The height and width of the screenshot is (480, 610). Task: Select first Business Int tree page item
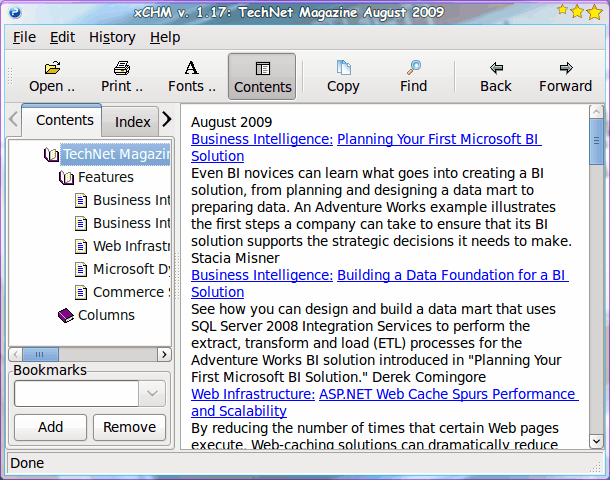(131, 200)
